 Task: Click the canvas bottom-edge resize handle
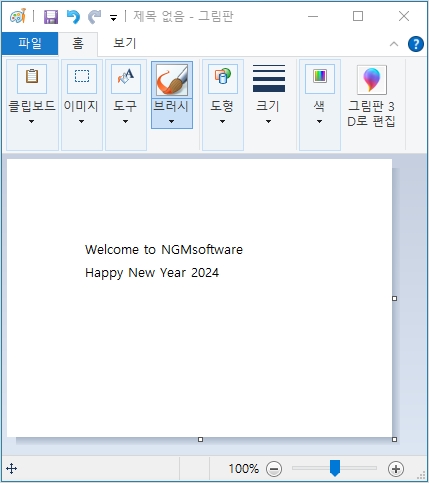coord(200,440)
